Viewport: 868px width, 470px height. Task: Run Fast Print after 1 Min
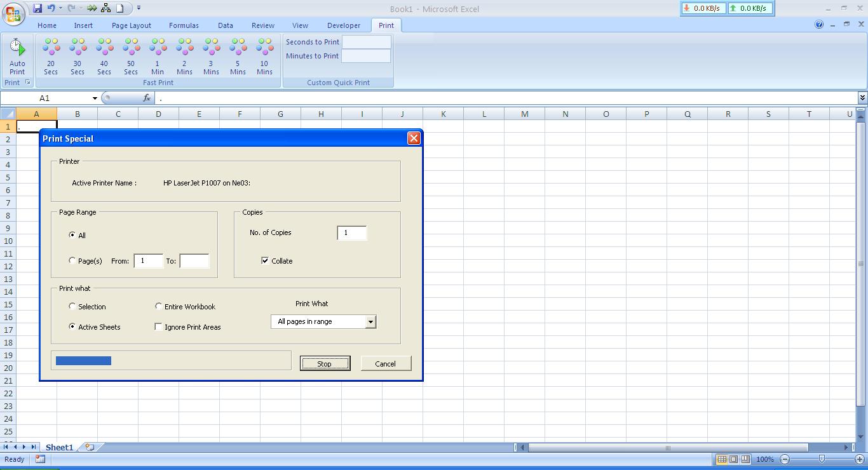coord(158,57)
